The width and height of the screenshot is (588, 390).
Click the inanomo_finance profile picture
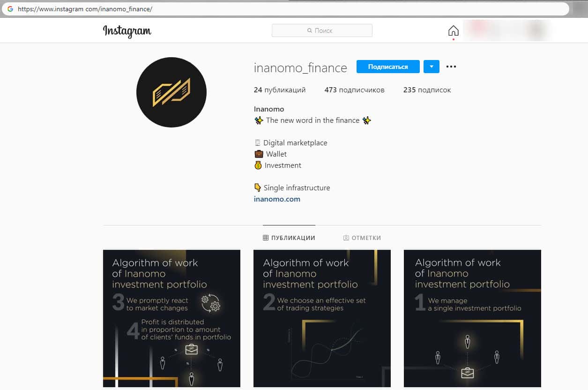[171, 92]
